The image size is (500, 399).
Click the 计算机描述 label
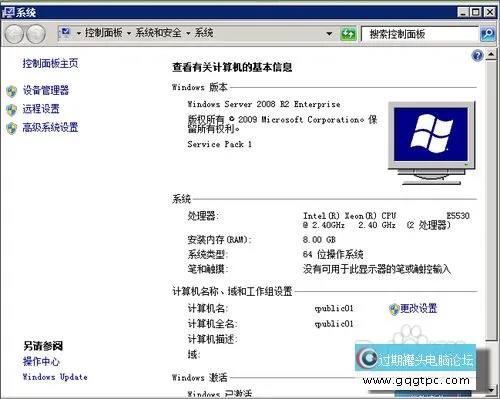[x=212, y=339]
